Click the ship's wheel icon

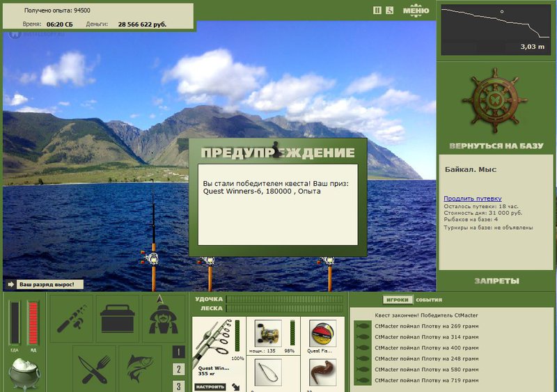[495, 100]
